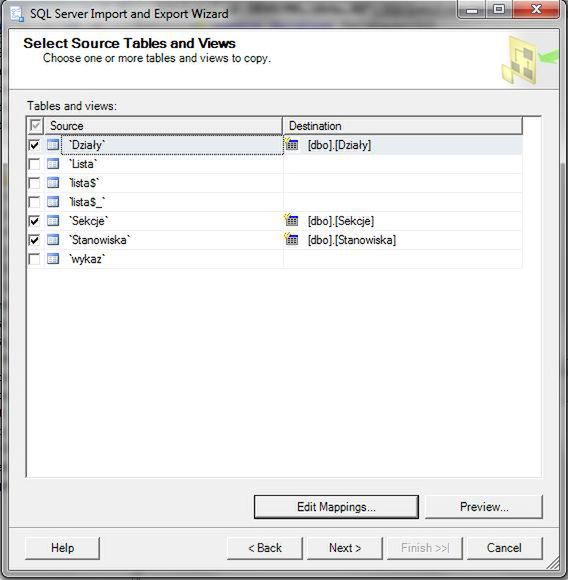The height and width of the screenshot is (580, 568).
Task: Toggle the select-all checkbox in header
Action: pos(36,126)
